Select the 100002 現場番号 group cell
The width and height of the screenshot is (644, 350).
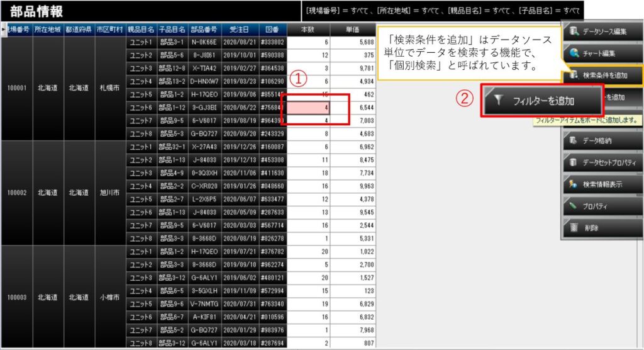coord(16,193)
